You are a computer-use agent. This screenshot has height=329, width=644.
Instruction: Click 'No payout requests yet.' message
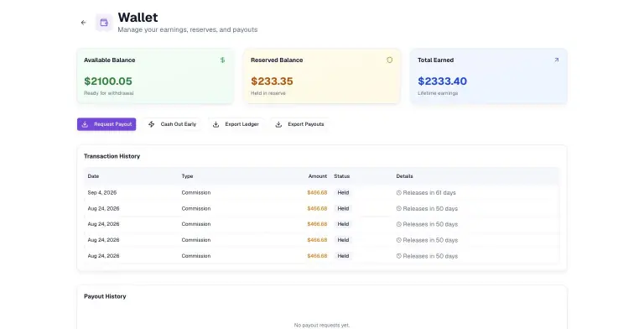tap(322, 325)
